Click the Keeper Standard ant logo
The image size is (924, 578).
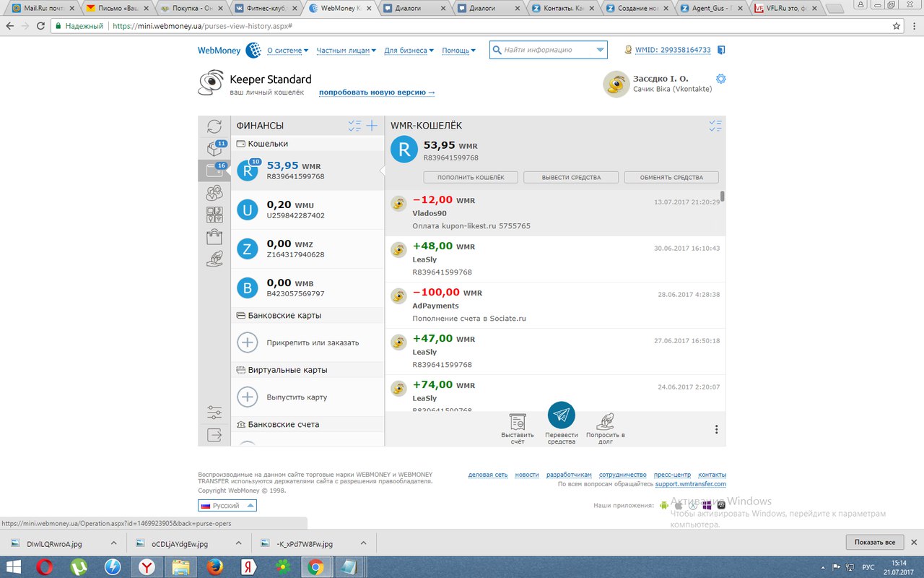coord(211,82)
